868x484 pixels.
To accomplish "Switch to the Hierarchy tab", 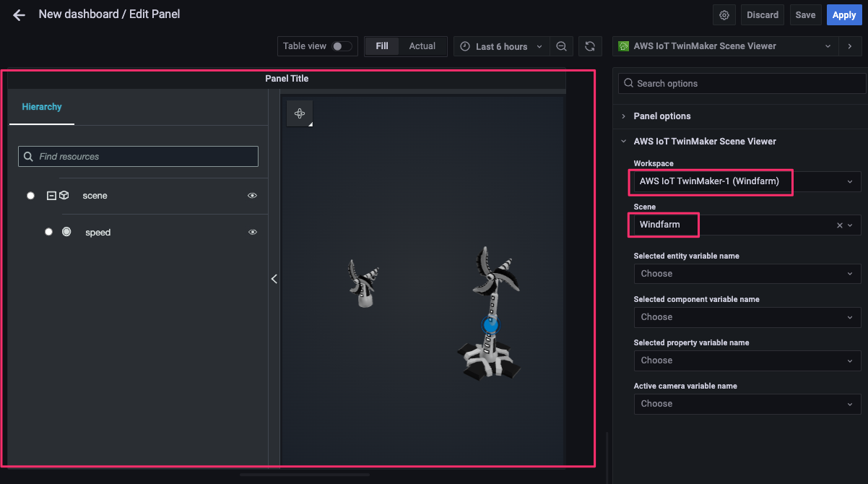I will [x=42, y=107].
